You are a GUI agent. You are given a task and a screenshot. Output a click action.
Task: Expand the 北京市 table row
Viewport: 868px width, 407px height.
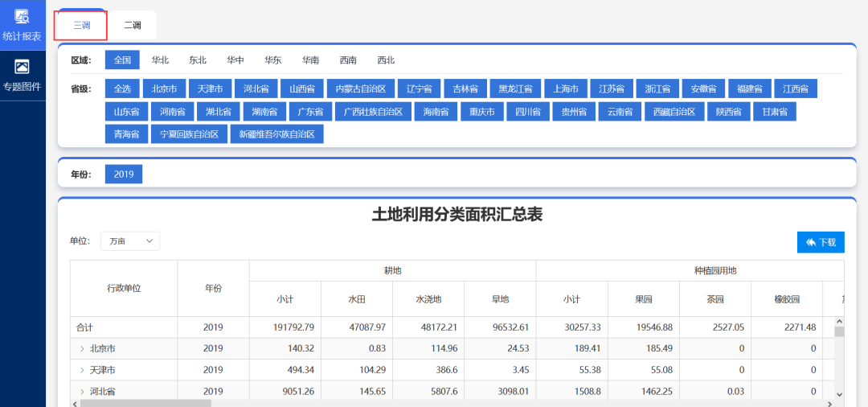tap(82, 349)
